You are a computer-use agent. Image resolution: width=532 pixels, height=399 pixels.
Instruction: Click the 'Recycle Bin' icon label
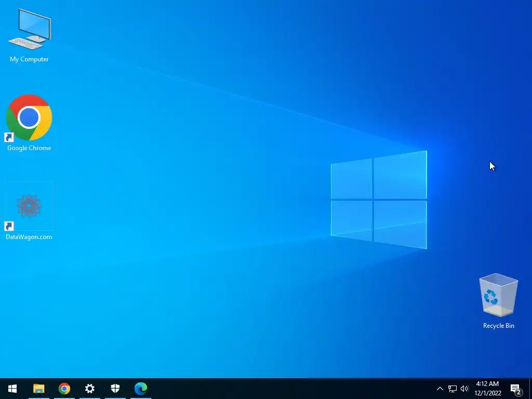[x=498, y=325]
